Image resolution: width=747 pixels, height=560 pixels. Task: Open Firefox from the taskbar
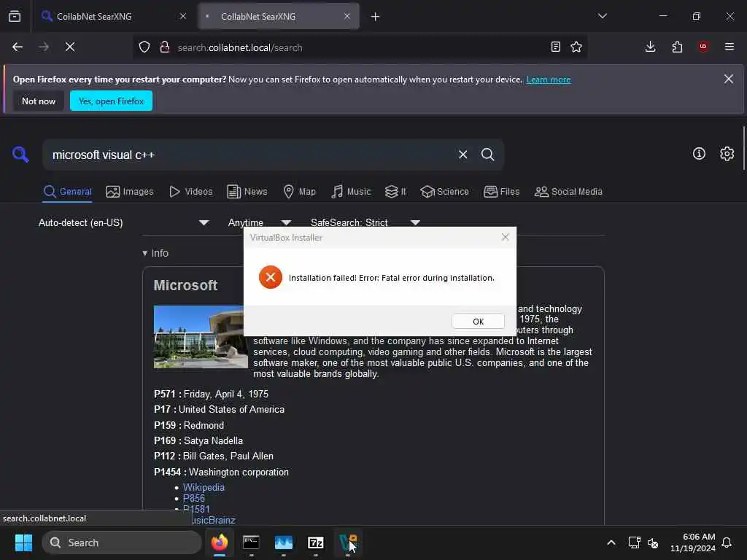click(x=219, y=542)
